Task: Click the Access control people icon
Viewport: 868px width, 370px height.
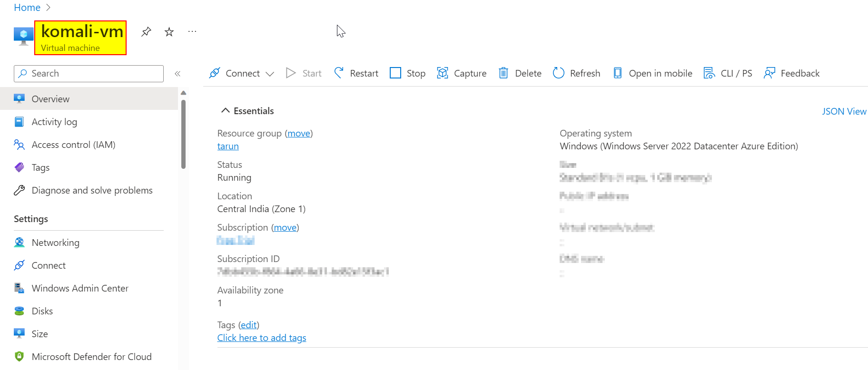Action: (x=19, y=145)
